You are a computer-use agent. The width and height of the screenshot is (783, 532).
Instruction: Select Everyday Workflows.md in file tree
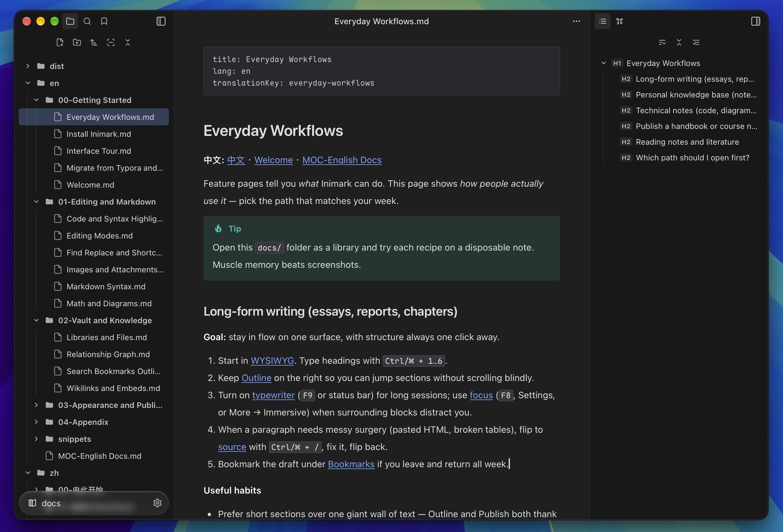click(94, 117)
